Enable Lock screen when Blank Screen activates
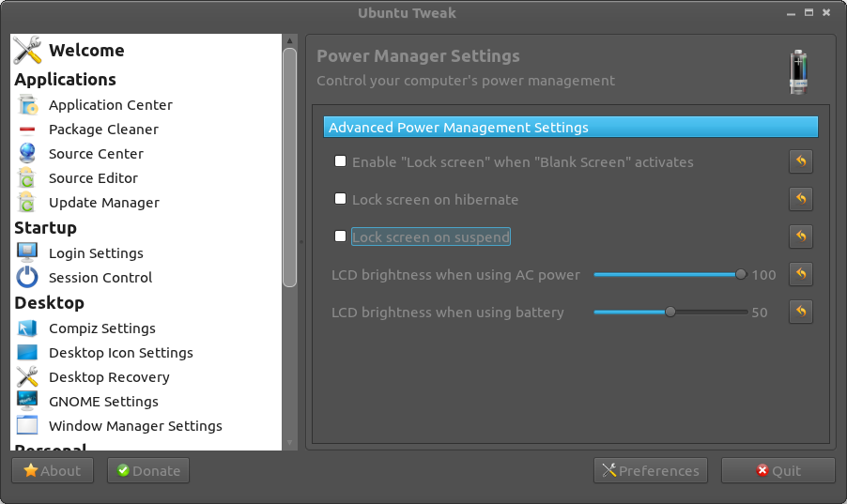The height and width of the screenshot is (504, 847). (340, 161)
